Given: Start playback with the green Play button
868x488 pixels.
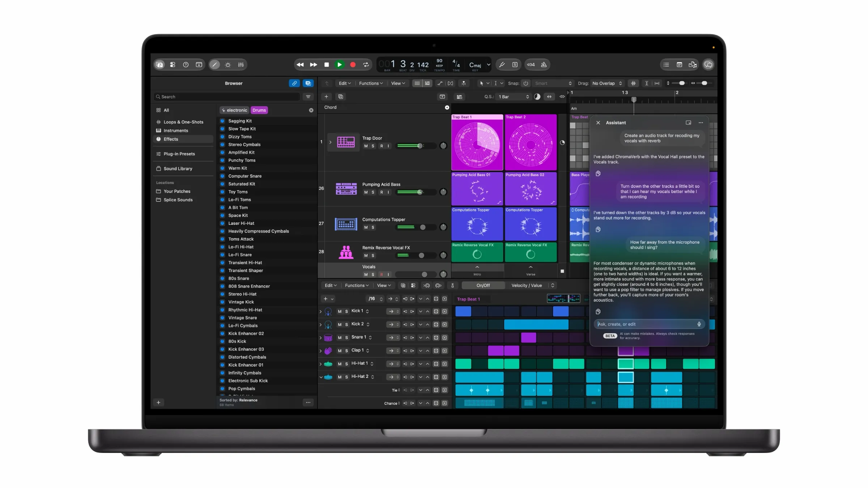Looking at the screenshot, I should 339,65.
